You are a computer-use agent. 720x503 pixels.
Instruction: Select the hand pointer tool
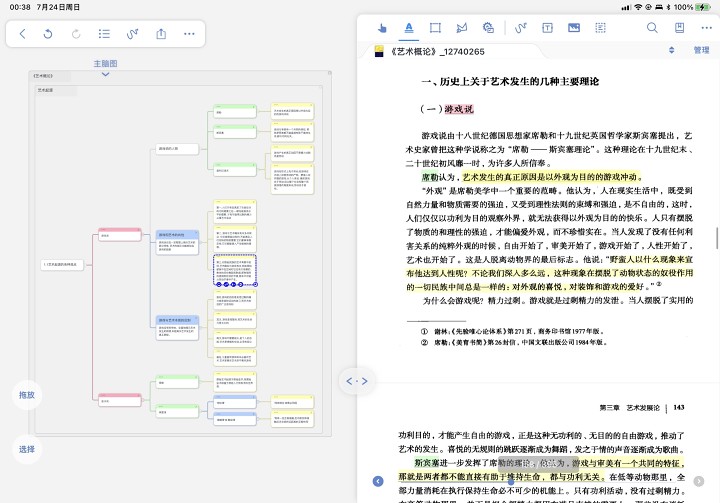pos(382,28)
